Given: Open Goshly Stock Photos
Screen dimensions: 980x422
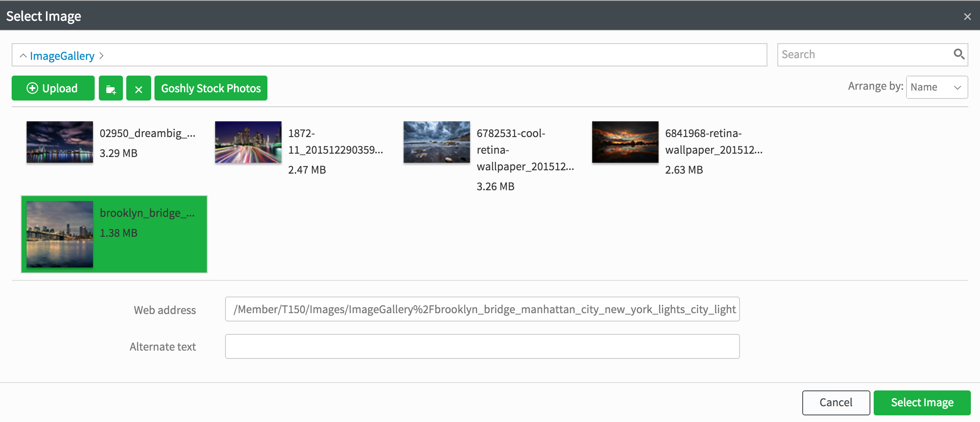Looking at the screenshot, I should pos(211,88).
